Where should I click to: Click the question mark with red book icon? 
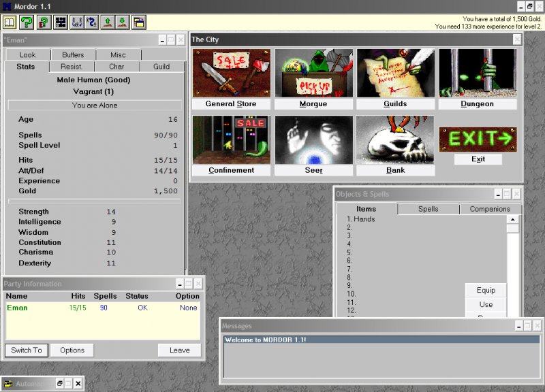point(44,22)
